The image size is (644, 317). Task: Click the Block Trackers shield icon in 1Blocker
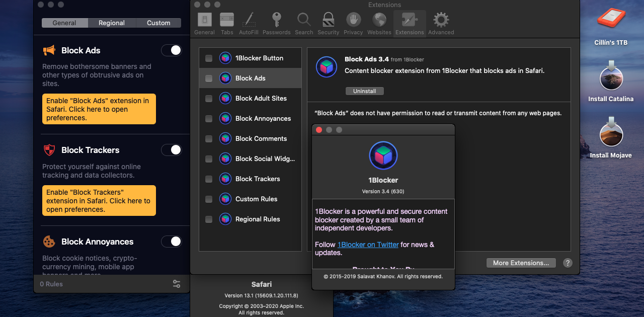(x=49, y=150)
